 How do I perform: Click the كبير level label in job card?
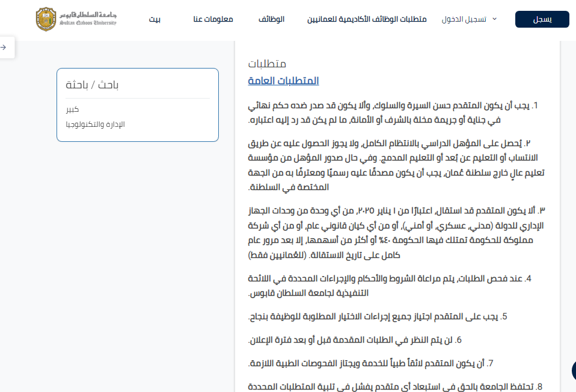coord(72,109)
